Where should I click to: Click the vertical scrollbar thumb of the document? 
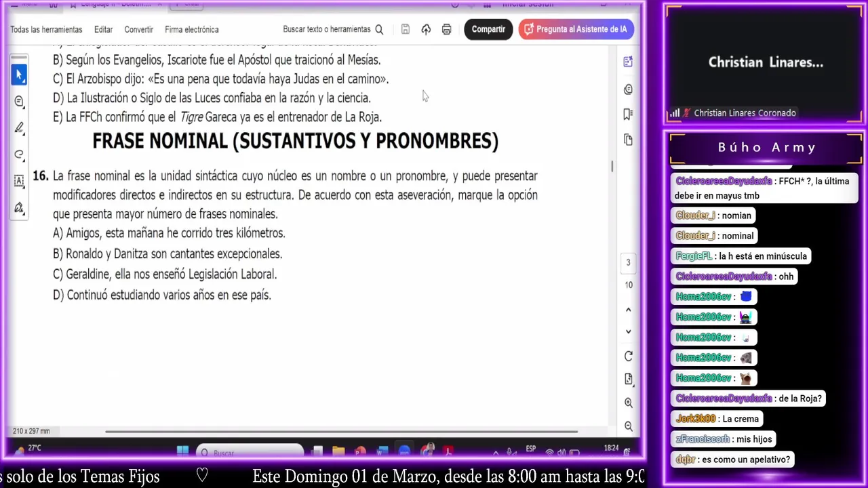point(612,167)
